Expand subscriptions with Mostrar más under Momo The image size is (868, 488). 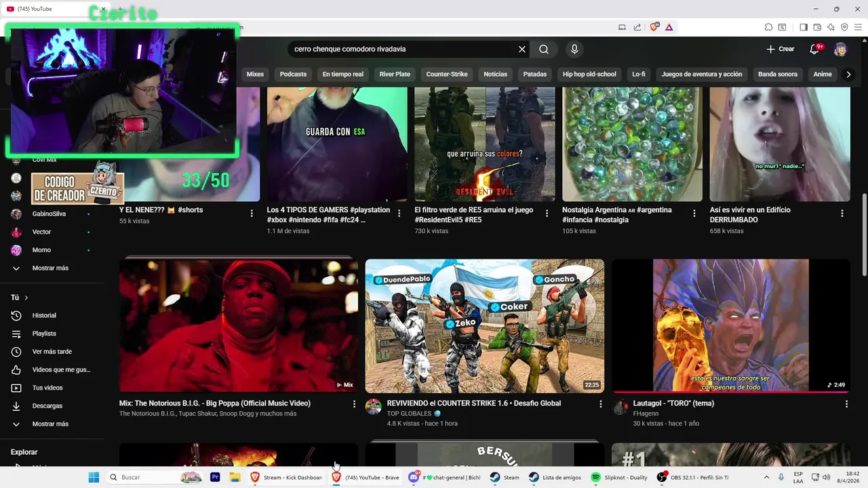pyautogui.click(x=50, y=268)
